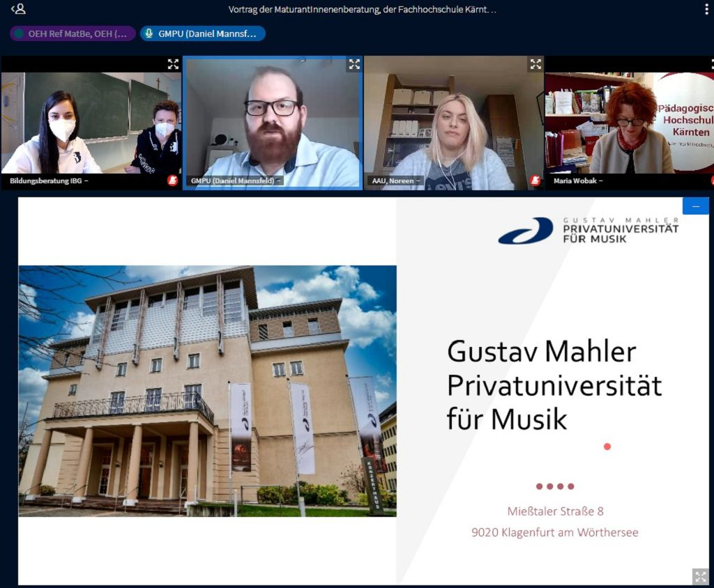Make the Bildungsberatung IBG video fullscreen
This screenshot has width=714, height=588.
173,64
